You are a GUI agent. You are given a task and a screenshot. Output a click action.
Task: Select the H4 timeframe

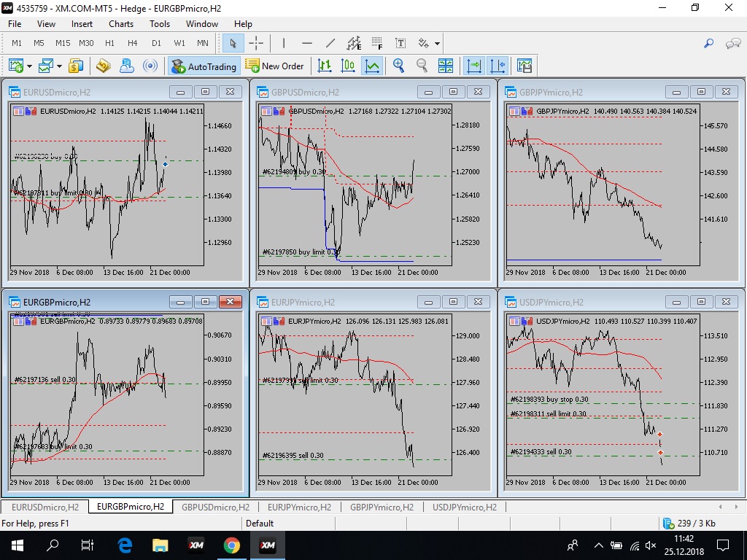(x=133, y=43)
